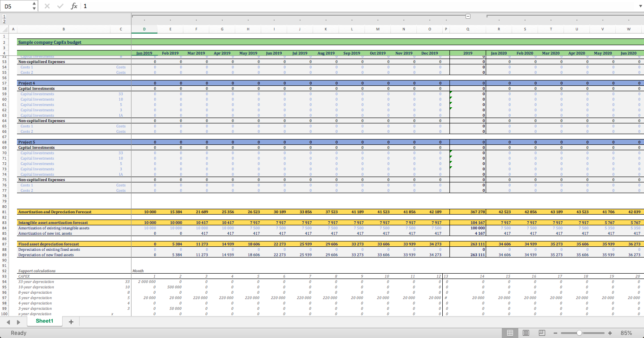Click the next sheet arrow
Viewport: 644px width, 338px height.
(18, 321)
